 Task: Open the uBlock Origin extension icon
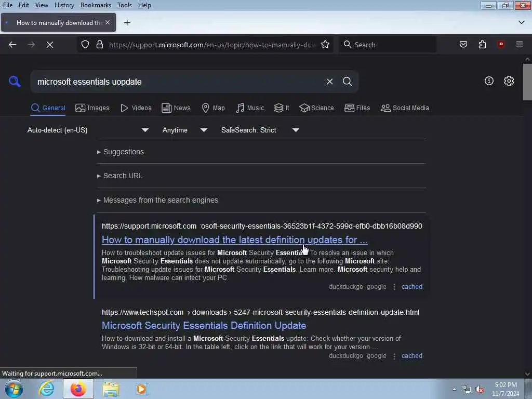point(501,45)
